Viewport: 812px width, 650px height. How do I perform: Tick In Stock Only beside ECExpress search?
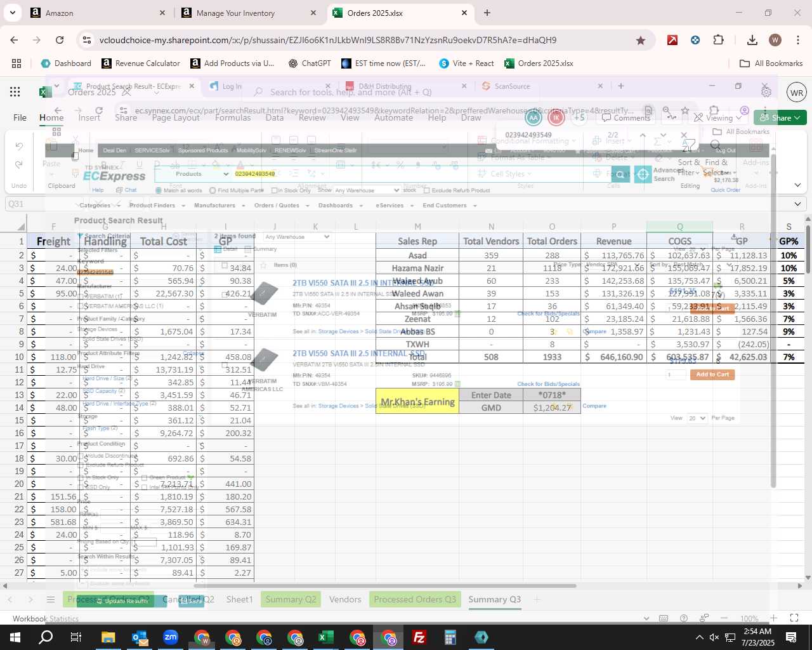tap(274, 190)
